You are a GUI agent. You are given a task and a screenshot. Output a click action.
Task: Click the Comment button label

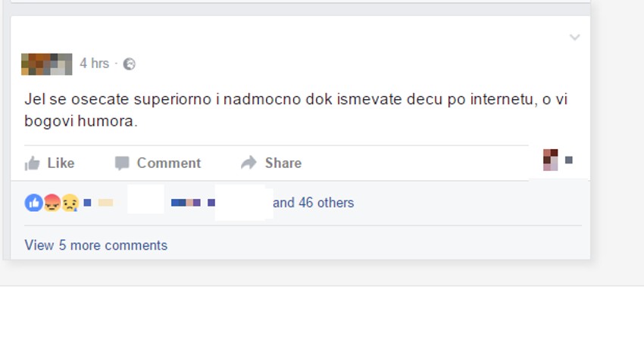169,163
